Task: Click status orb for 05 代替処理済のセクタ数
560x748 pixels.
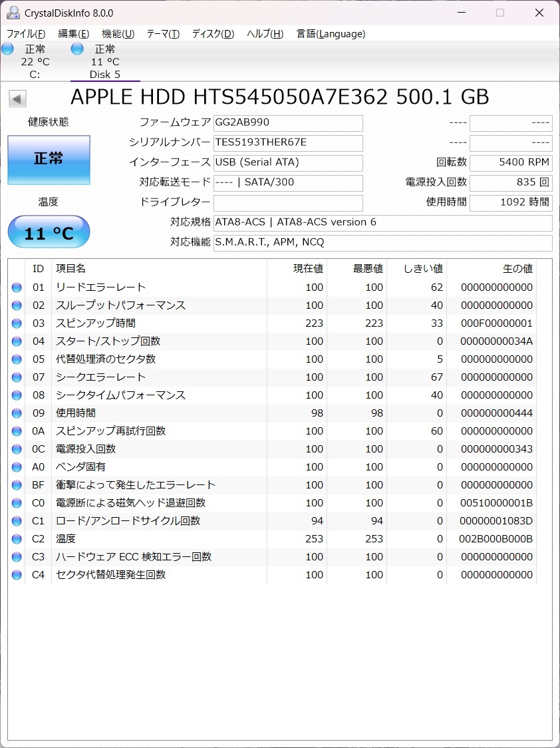Action: coord(17,359)
